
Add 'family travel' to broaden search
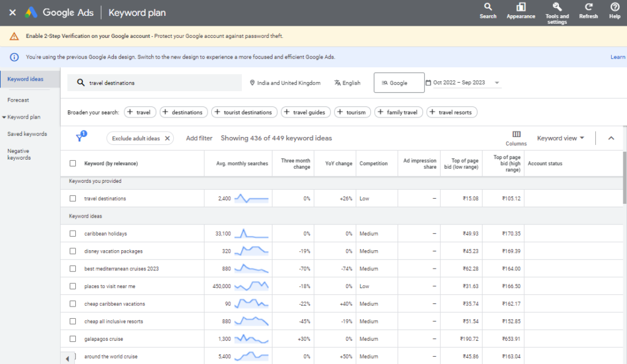point(398,113)
